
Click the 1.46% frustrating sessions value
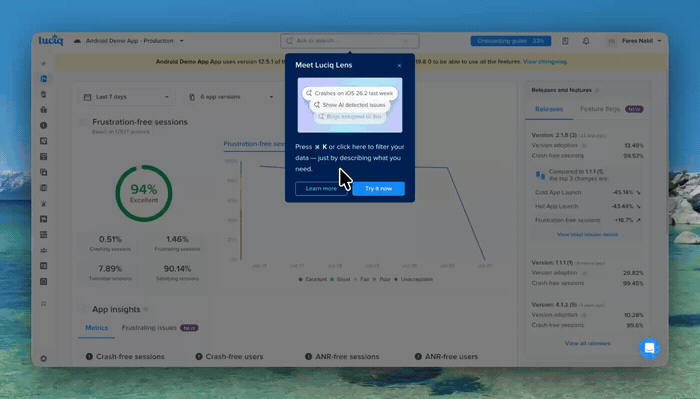[177, 239]
